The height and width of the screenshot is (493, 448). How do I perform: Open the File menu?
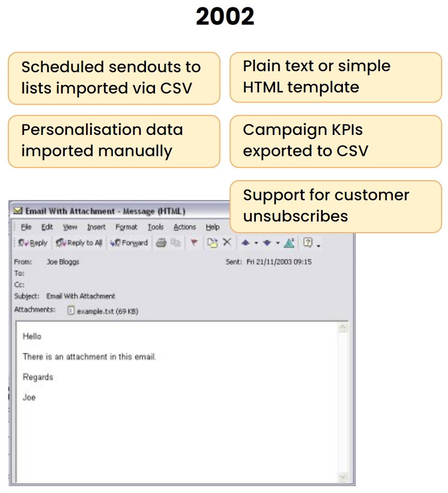coord(26,227)
